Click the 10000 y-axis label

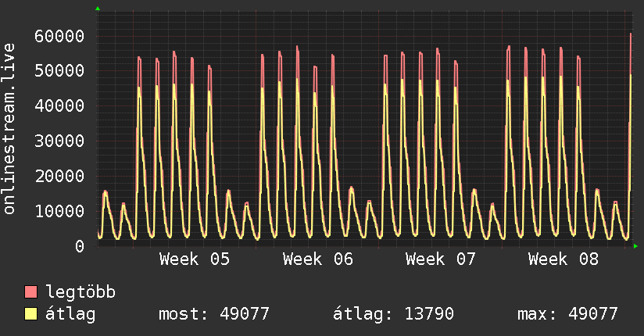(59, 211)
